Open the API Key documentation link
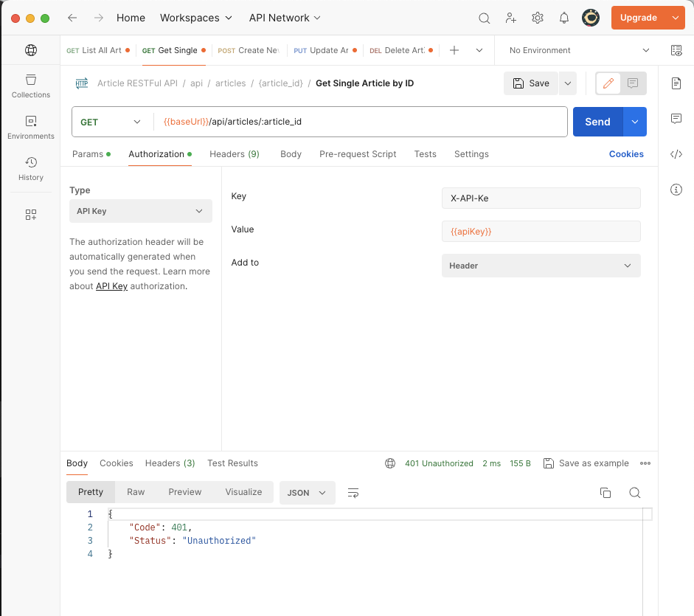Image resolution: width=694 pixels, height=616 pixels. [x=111, y=286]
